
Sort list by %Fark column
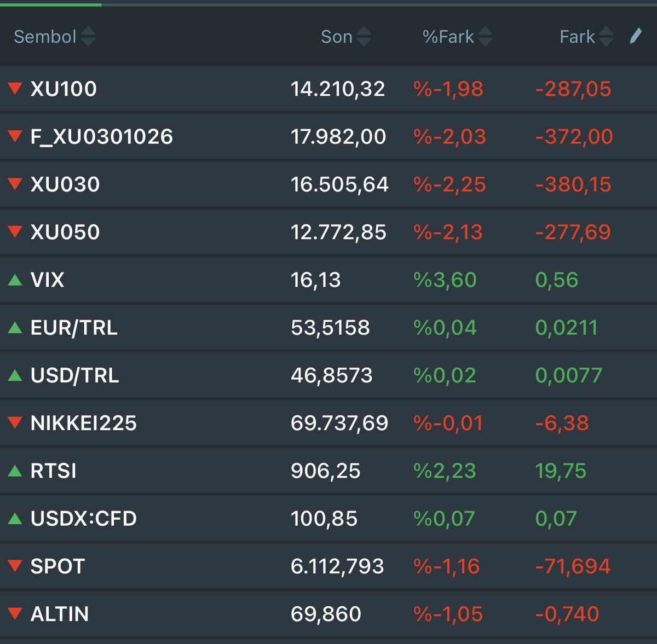[x=457, y=37]
